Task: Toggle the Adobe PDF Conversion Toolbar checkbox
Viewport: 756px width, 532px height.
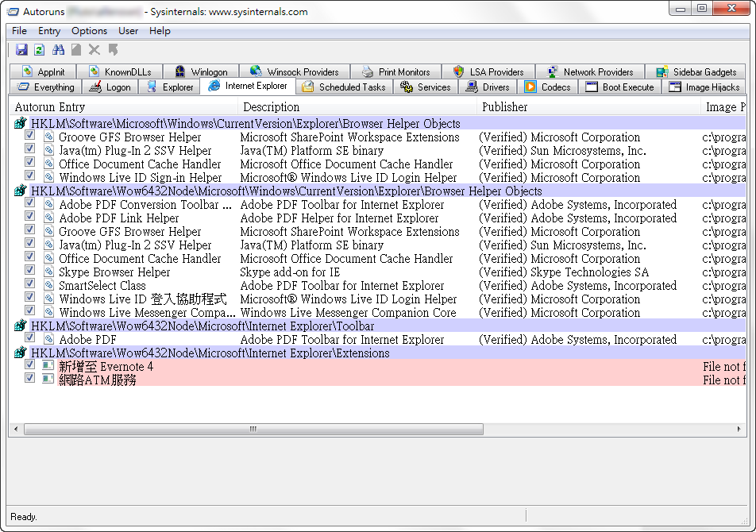Action: 30,202
